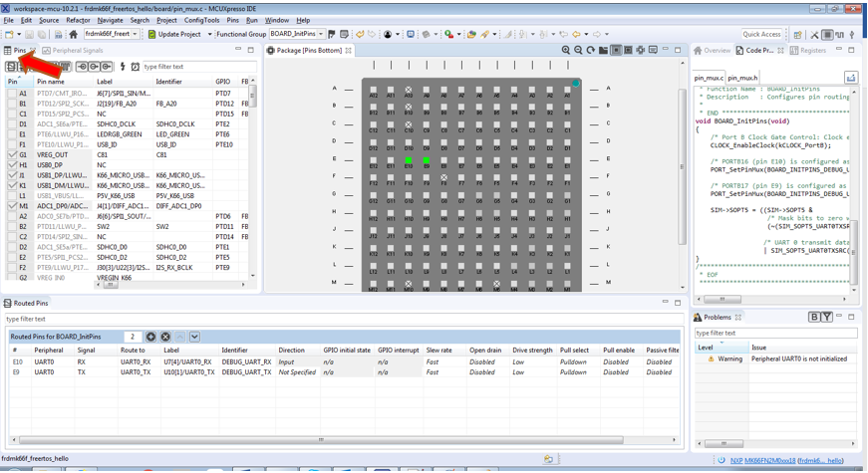This screenshot has height=473, width=868.
Task: Check the E1 pin checkbox
Action: 12,134
